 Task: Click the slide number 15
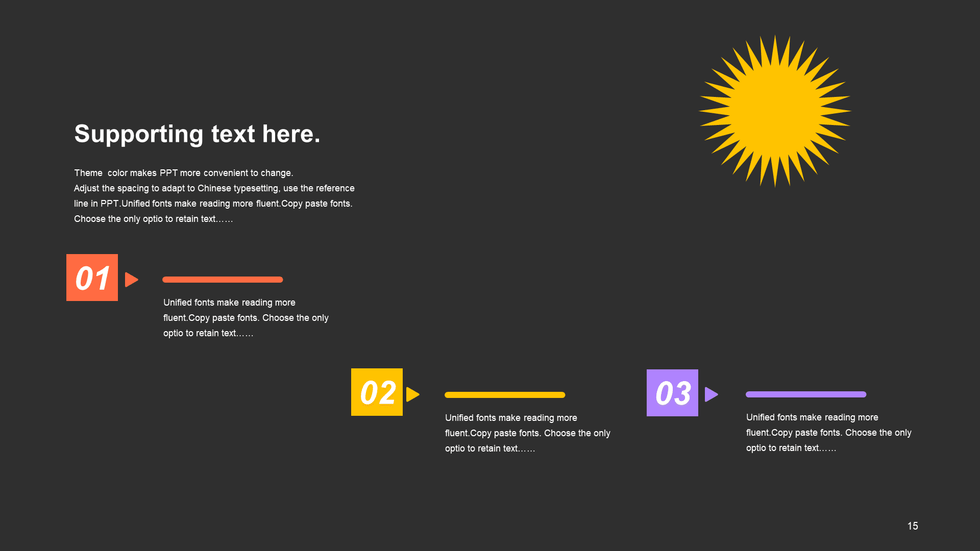[913, 526]
